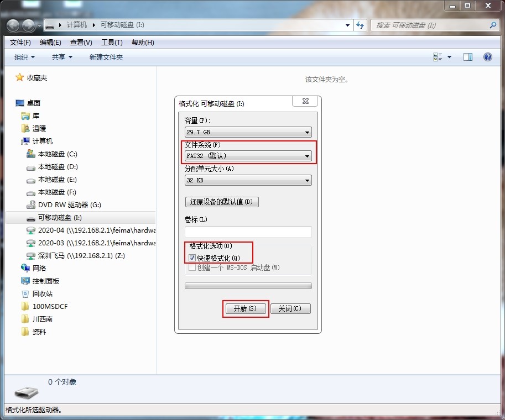The image size is (505, 420).
Task: Open the 分配单元大小 32 KB dropdown
Action: [x=248, y=180]
